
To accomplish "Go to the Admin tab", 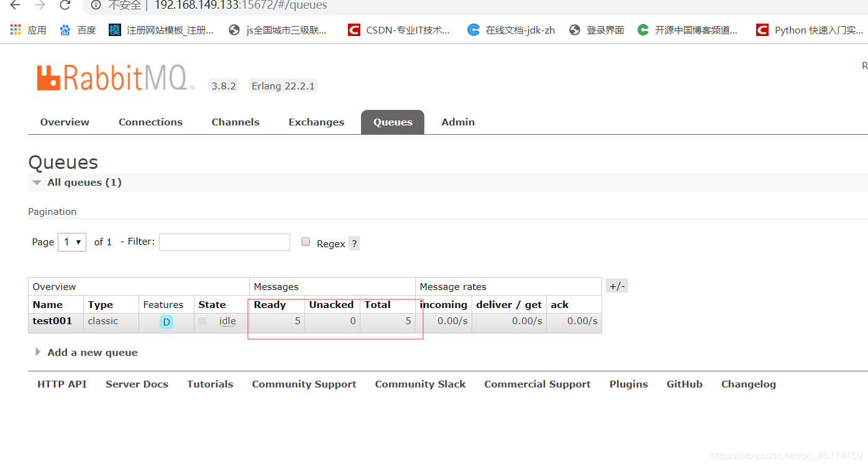I will (458, 122).
